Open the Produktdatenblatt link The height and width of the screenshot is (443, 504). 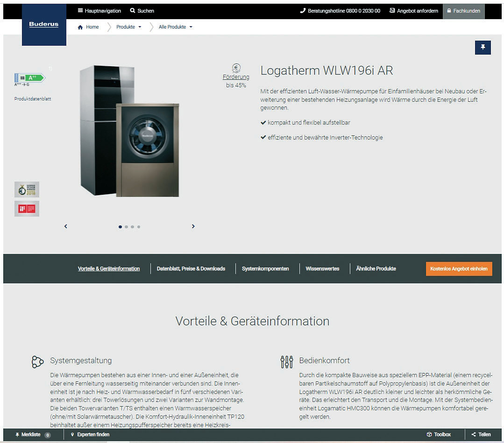pos(33,98)
